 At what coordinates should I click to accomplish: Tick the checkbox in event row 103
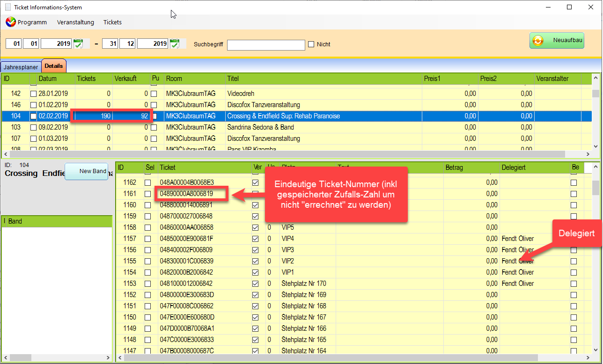tap(33, 127)
